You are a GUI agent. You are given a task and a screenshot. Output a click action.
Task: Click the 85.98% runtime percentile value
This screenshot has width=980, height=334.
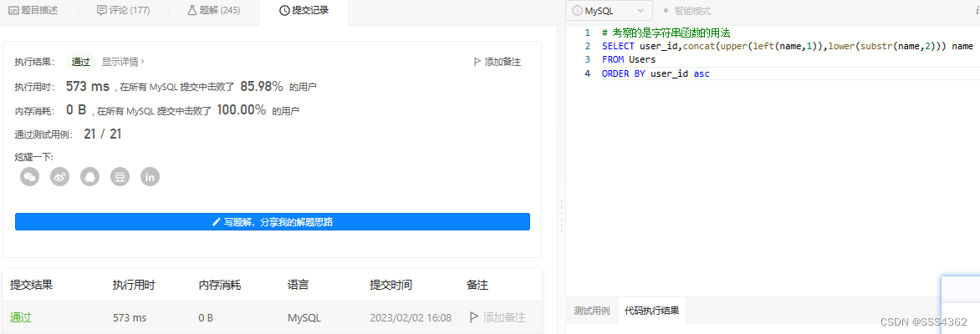coord(262,86)
